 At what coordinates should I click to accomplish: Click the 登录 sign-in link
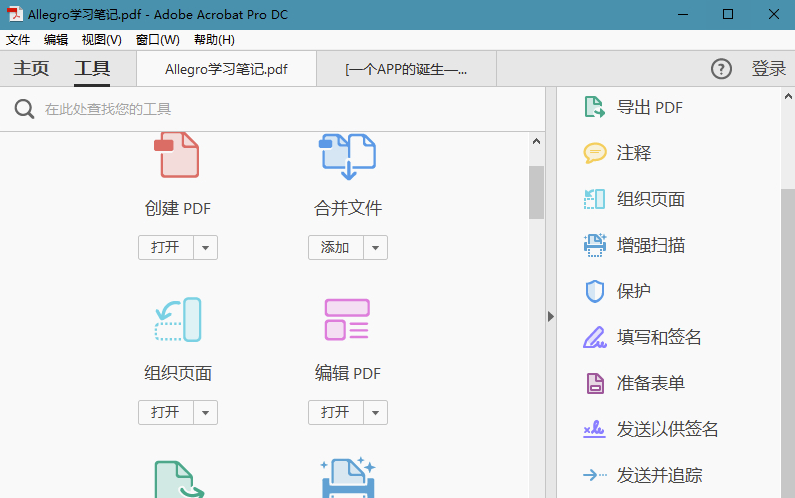(769, 68)
